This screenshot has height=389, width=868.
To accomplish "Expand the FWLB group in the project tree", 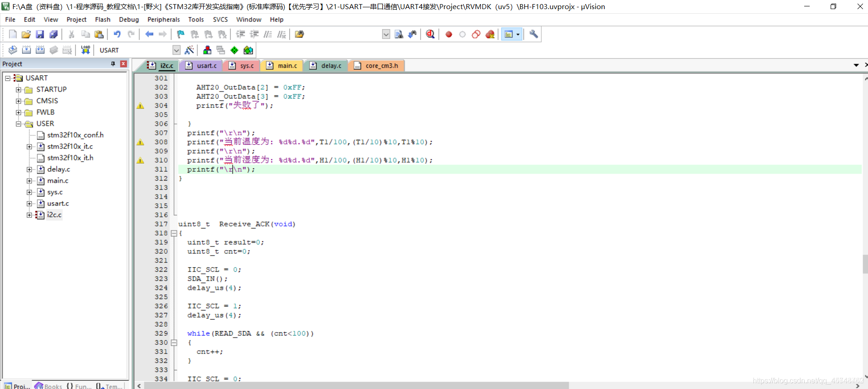I will click(x=19, y=113).
